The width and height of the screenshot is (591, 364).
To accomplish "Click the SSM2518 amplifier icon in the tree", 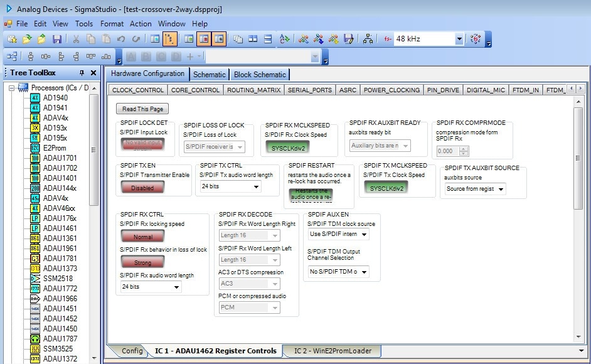I will tap(35, 279).
